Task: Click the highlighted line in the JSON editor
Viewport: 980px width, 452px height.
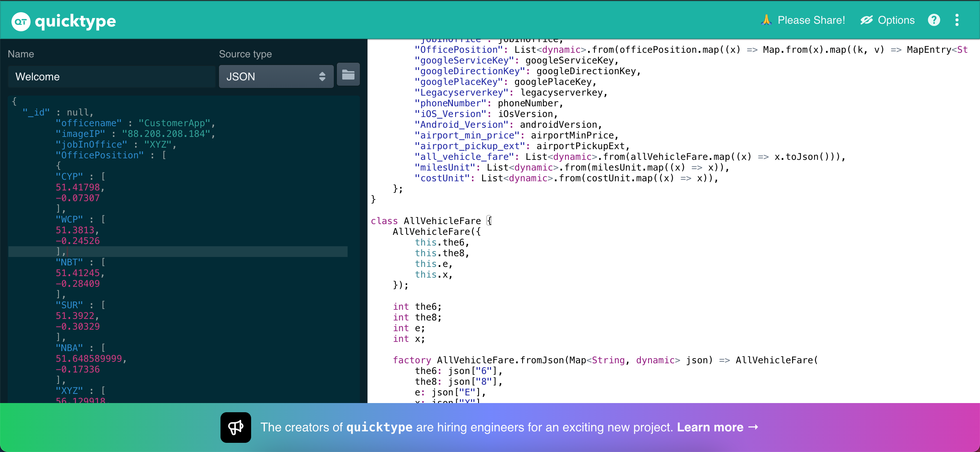Action: pos(176,252)
